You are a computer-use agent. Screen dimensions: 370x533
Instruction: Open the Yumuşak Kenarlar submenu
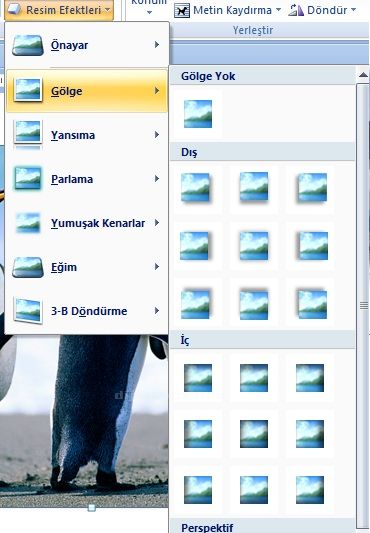click(x=87, y=223)
